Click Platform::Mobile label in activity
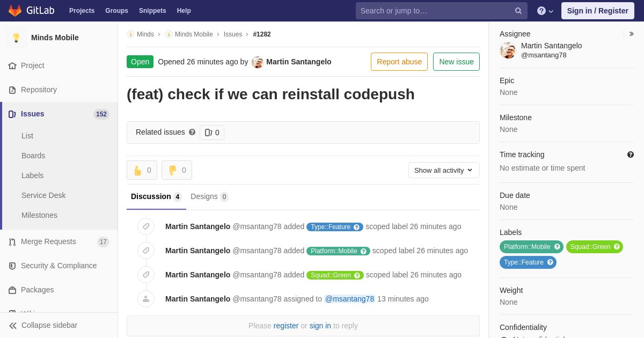This screenshot has height=338, width=644. pos(338,251)
